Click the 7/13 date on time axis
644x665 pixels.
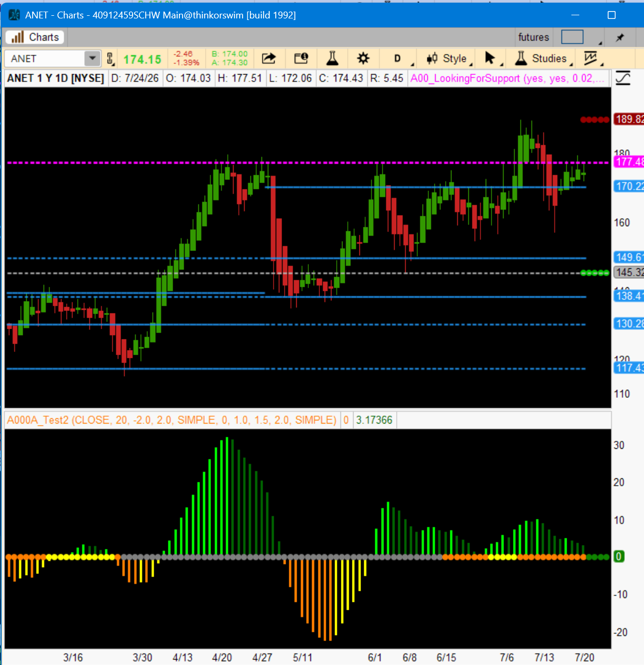coord(544,658)
